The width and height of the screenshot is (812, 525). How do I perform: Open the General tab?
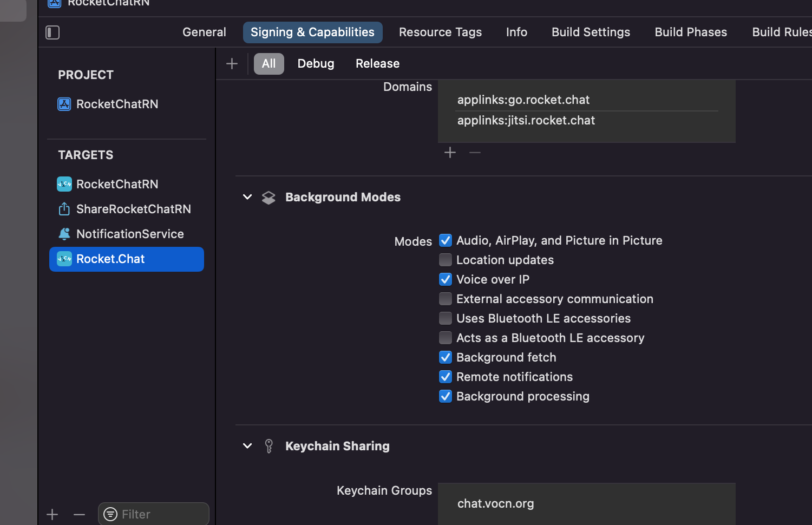(x=204, y=32)
